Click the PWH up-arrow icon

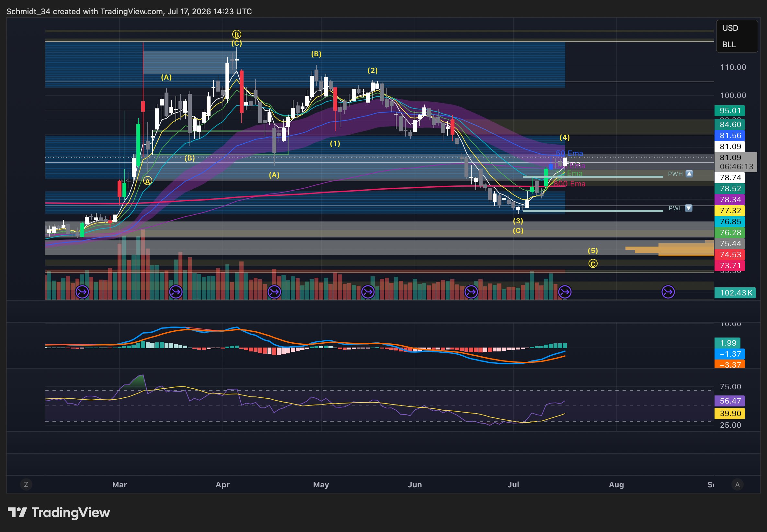(689, 174)
